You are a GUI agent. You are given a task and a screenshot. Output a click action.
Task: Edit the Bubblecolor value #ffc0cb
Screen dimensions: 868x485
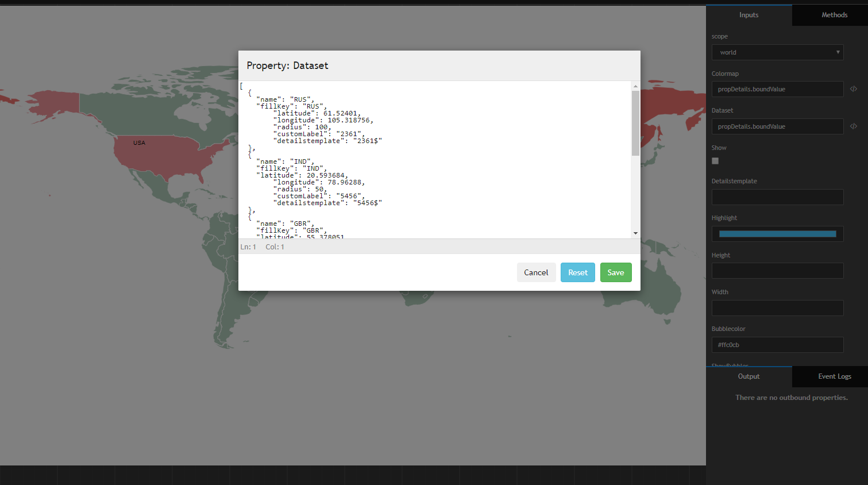click(777, 345)
